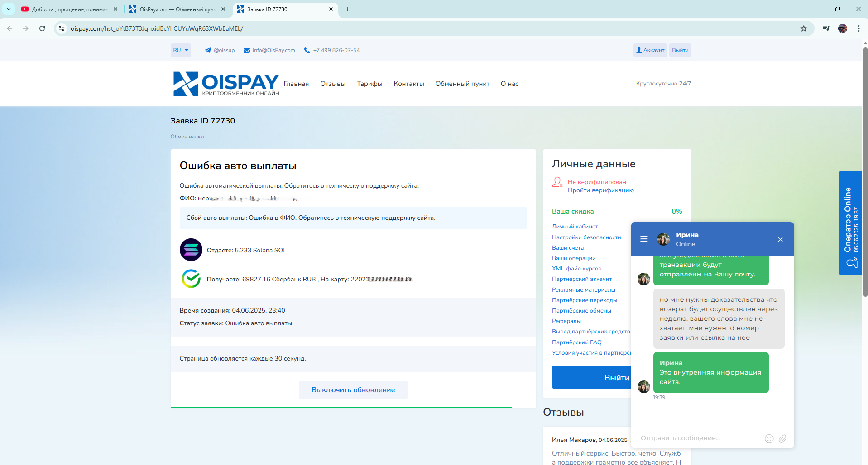This screenshot has width=868, height=465.
Task: Bookmark this page with the star icon
Action: [804, 28]
